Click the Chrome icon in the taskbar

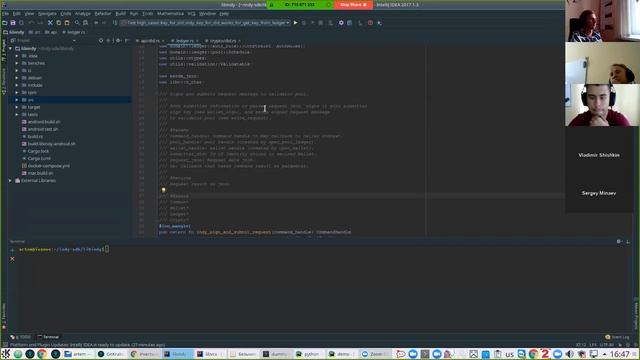click(42, 354)
